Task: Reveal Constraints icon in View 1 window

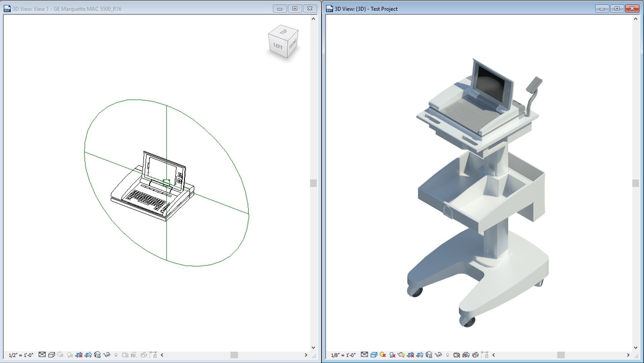Action: pyautogui.click(x=153, y=355)
